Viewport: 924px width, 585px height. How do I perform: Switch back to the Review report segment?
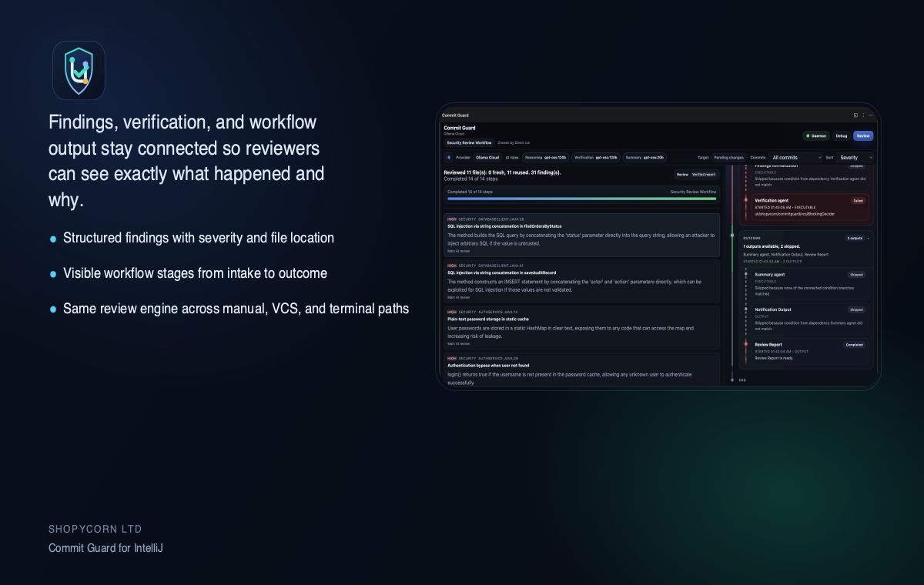pos(682,174)
